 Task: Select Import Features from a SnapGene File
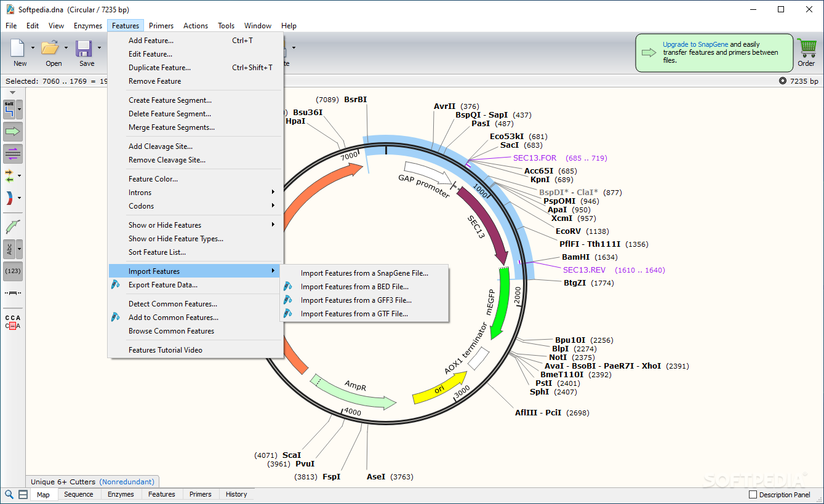click(x=364, y=273)
